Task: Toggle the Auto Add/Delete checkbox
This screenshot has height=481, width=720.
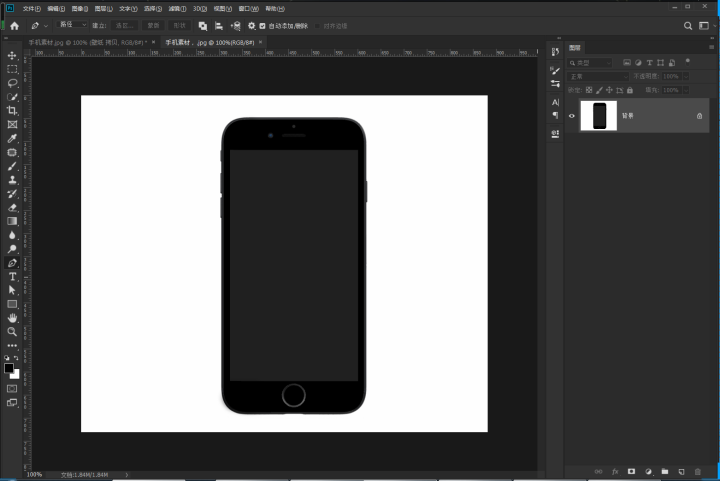Action: pos(262,26)
